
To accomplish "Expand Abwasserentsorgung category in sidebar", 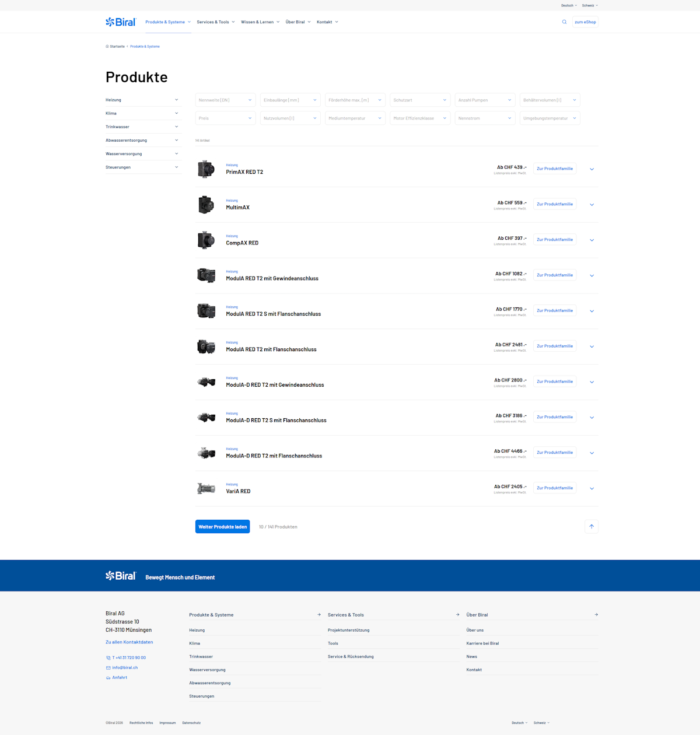I will (143, 140).
